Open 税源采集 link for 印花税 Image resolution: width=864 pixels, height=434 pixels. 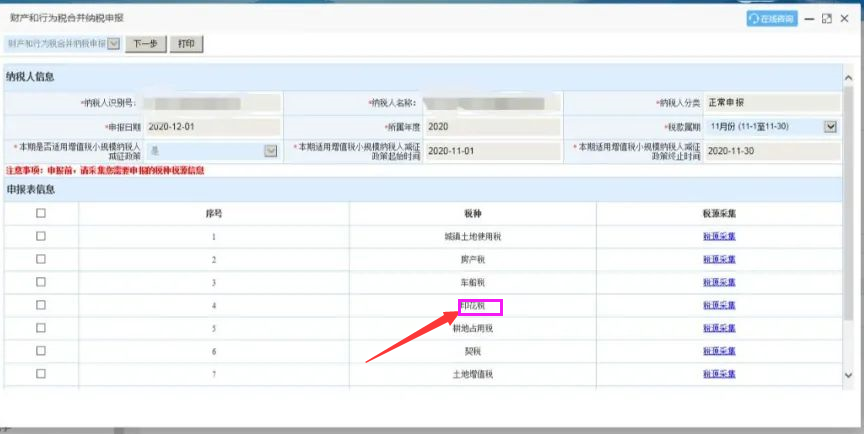coord(719,305)
